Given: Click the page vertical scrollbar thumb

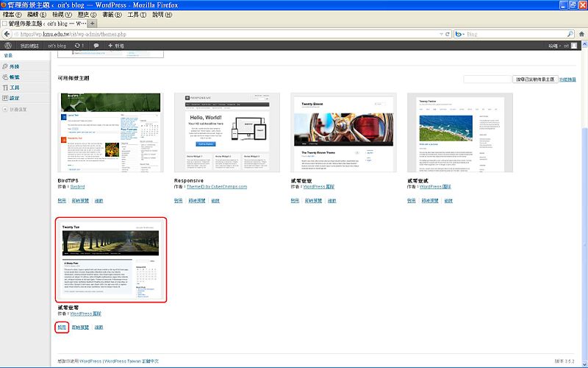Looking at the screenshot, I should [x=584, y=244].
